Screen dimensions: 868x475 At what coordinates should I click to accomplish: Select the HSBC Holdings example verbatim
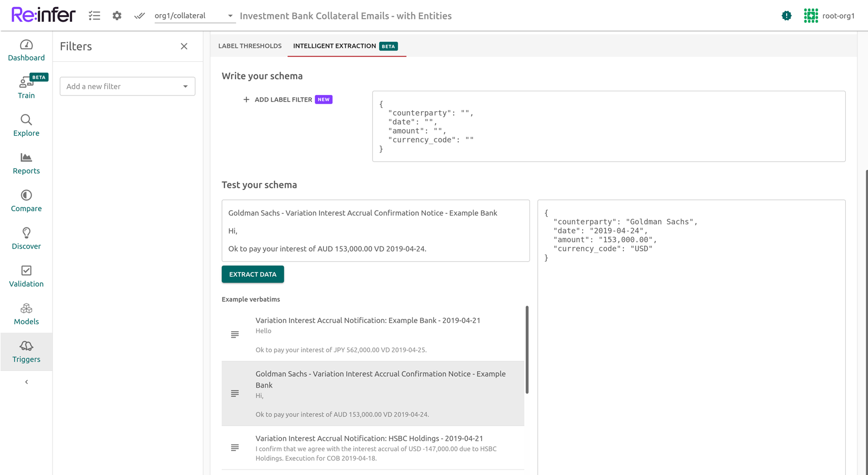373,448
